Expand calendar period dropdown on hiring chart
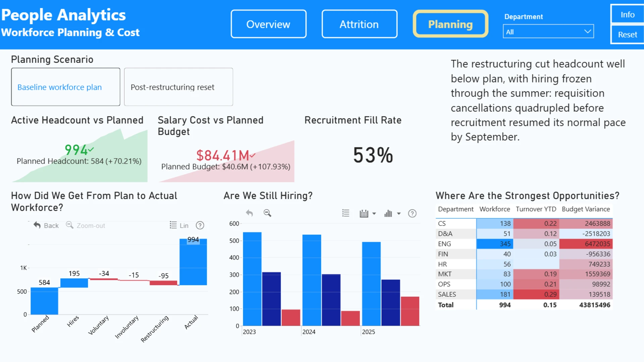Image resolution: width=644 pixels, height=362 pixels. 374,214
